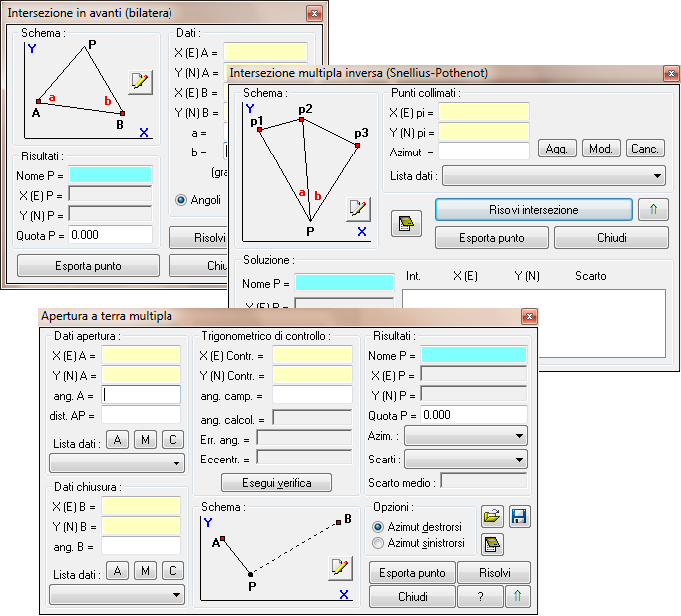Image resolution: width=681 pixels, height=616 pixels.
Task: Choose the Angoli radio button
Action: (181, 199)
